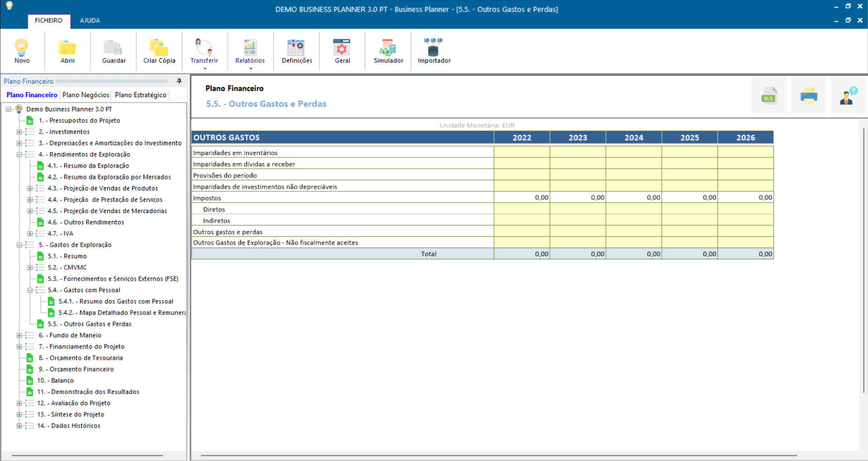Click the lightbulb app icon in title bar
Image resolution: width=868 pixels, height=461 pixels.
pyautogui.click(x=9, y=5)
